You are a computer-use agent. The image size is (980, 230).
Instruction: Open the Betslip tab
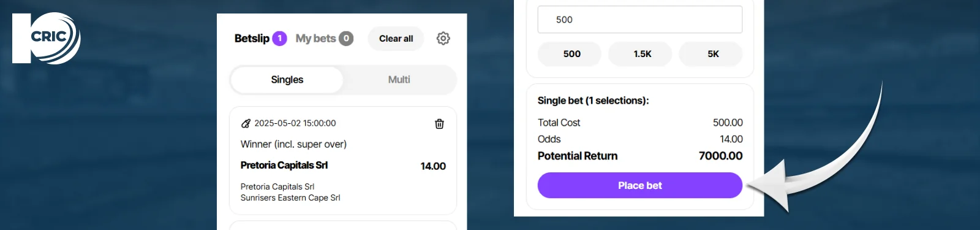point(252,38)
